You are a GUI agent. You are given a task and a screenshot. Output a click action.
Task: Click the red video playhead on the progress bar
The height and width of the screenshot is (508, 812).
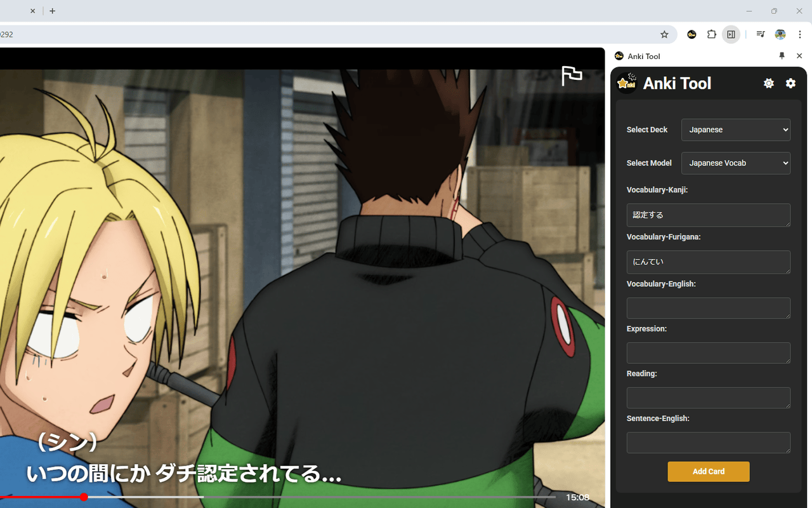pos(84,497)
